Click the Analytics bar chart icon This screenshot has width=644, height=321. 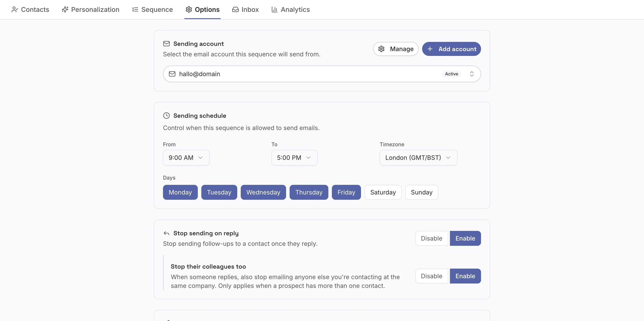coord(274,9)
